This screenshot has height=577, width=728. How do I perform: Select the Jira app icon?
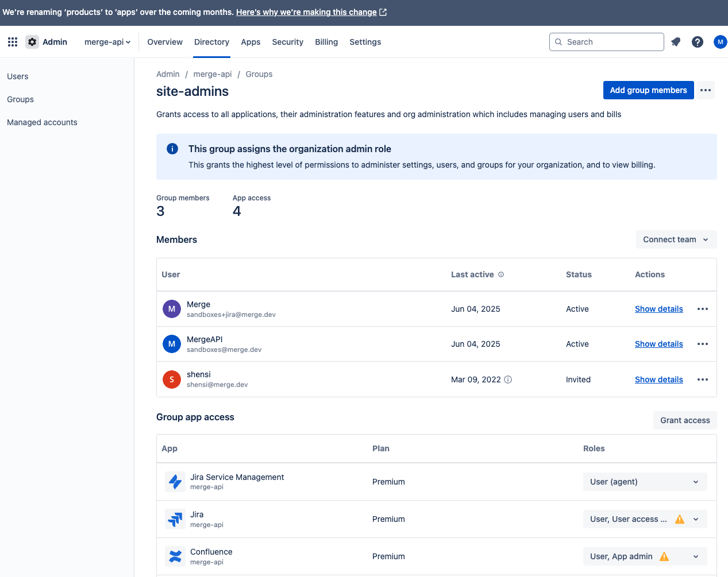(x=175, y=518)
